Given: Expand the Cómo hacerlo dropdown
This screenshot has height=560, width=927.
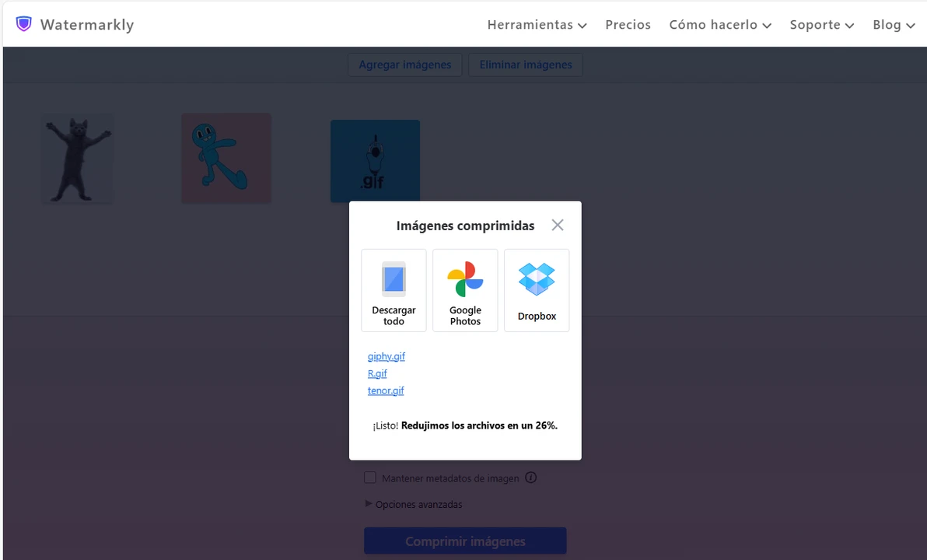Looking at the screenshot, I should 720,25.
